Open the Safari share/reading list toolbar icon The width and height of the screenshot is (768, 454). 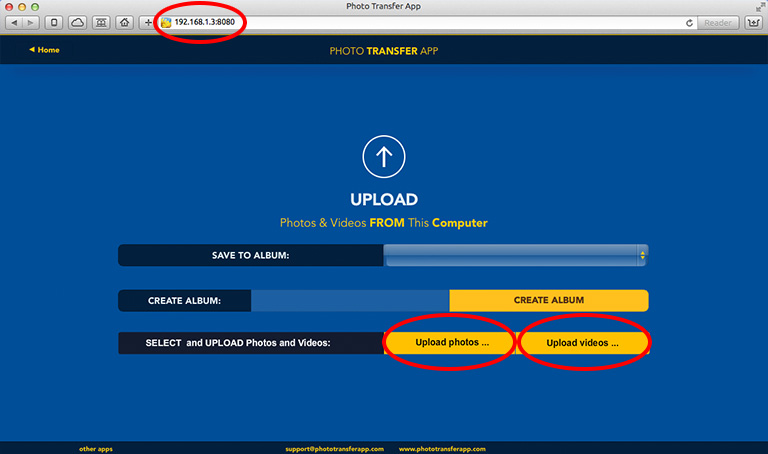54,23
